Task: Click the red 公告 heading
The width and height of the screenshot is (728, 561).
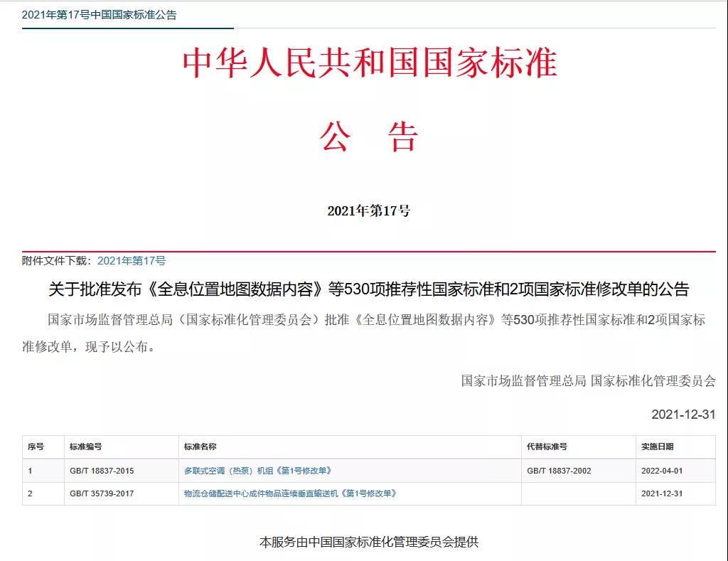Action: point(369,137)
